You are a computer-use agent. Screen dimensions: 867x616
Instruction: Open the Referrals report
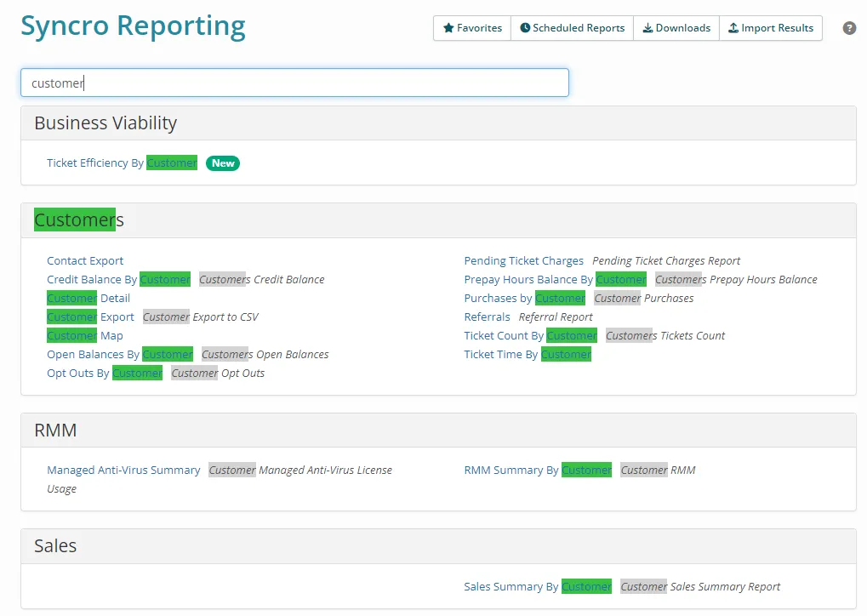tap(488, 317)
